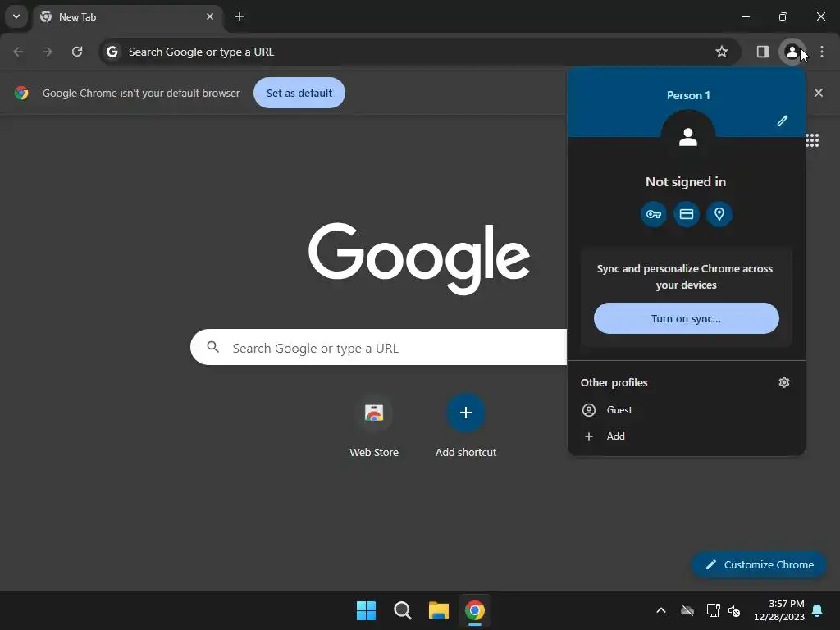The width and height of the screenshot is (840, 630).
Task: Open Guest profile
Action: click(686, 410)
